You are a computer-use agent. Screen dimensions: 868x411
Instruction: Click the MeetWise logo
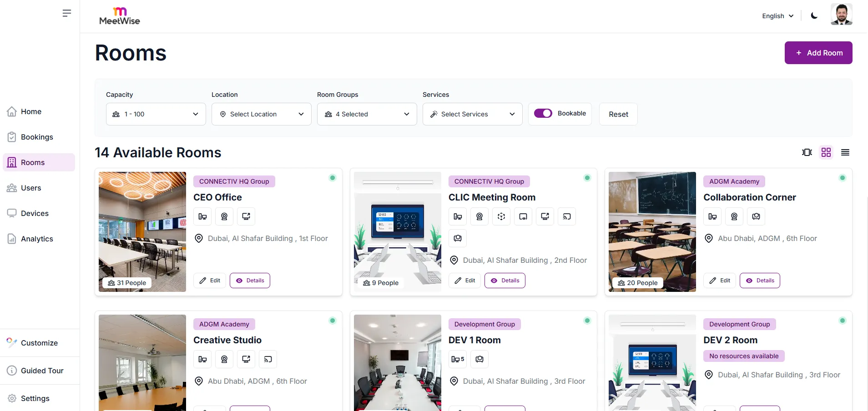click(120, 16)
